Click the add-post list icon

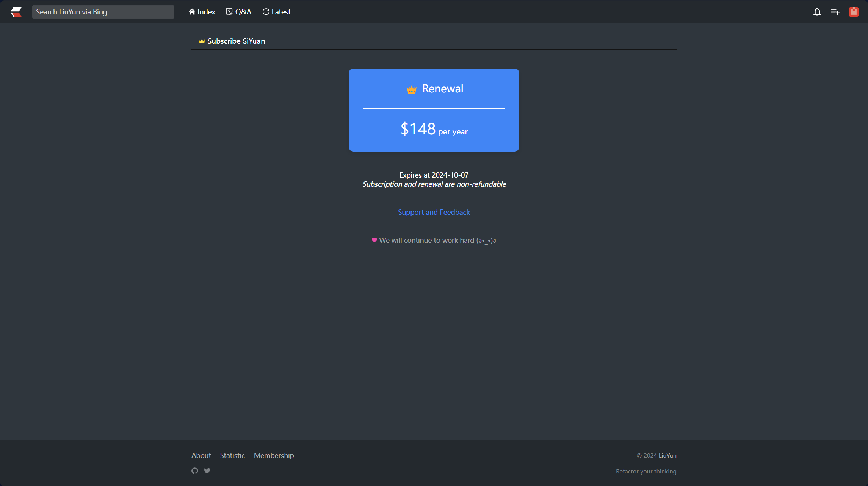(x=835, y=12)
